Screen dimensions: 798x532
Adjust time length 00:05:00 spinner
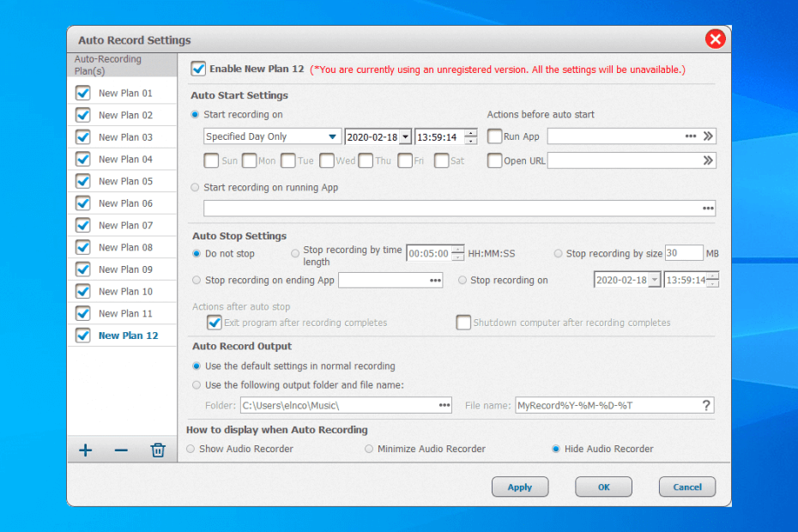(457, 253)
